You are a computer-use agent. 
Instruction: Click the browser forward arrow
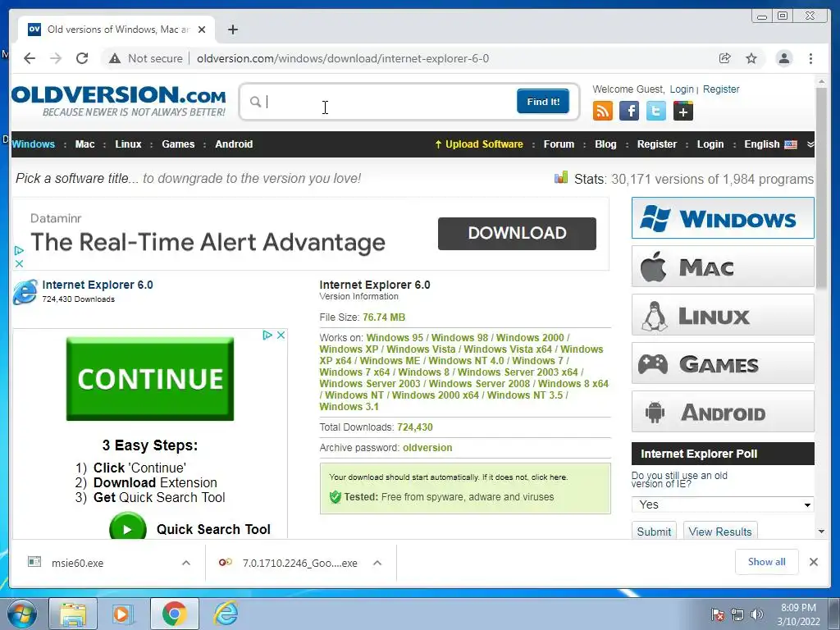[x=56, y=58]
